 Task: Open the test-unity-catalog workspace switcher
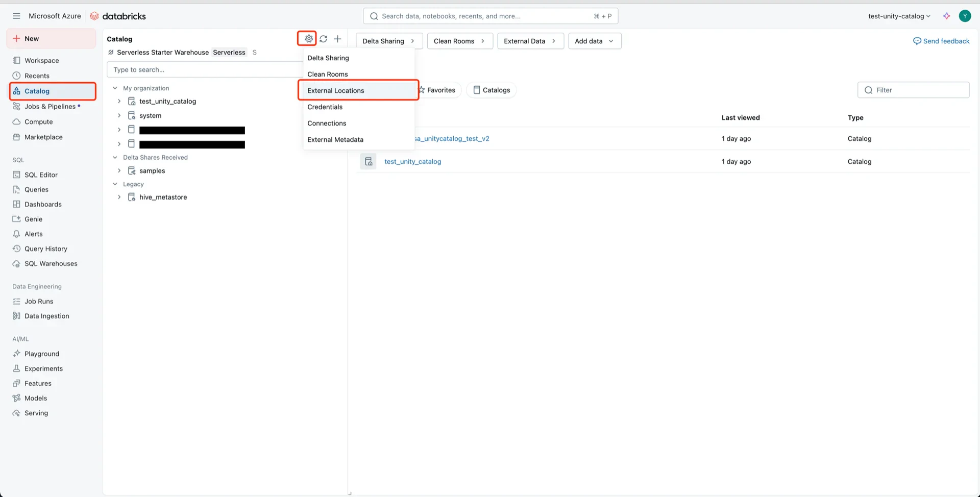[x=899, y=16]
